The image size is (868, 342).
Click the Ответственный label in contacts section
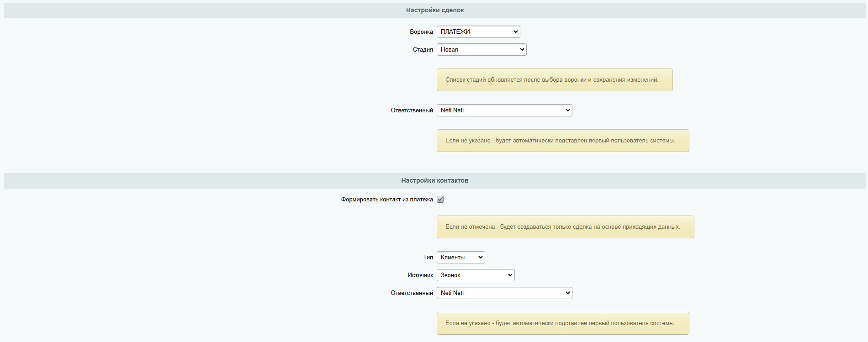click(x=412, y=293)
